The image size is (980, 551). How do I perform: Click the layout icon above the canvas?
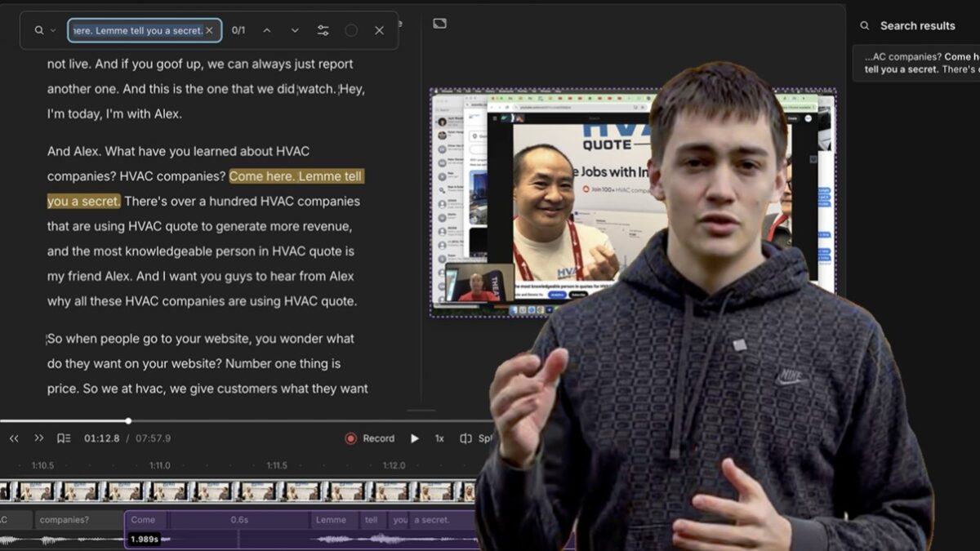click(439, 24)
